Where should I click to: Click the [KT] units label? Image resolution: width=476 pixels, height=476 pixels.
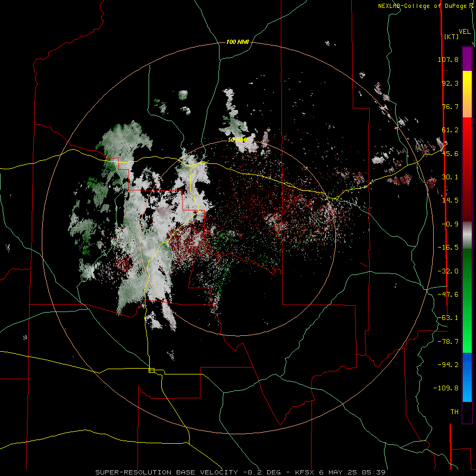452,36
